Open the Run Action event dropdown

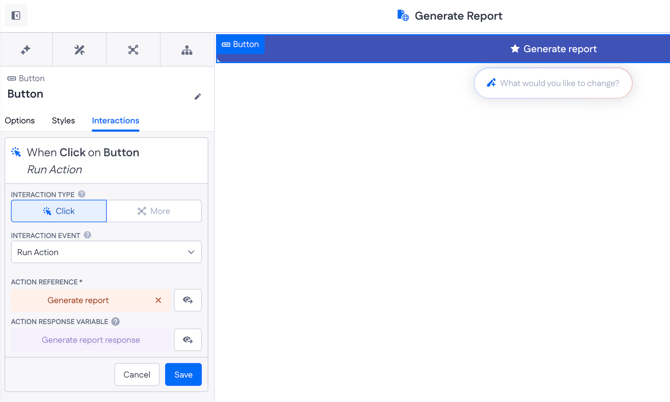[x=106, y=252]
